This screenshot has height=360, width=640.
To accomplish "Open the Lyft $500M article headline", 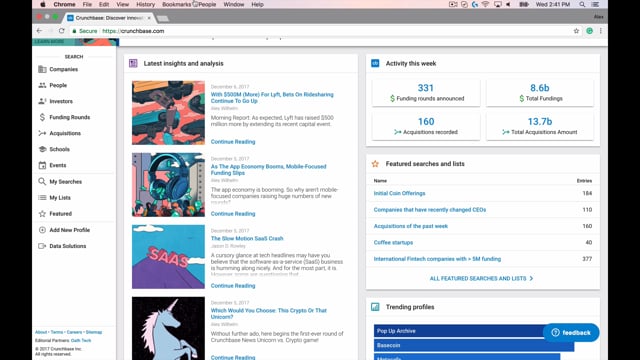I will pyautogui.click(x=272, y=98).
